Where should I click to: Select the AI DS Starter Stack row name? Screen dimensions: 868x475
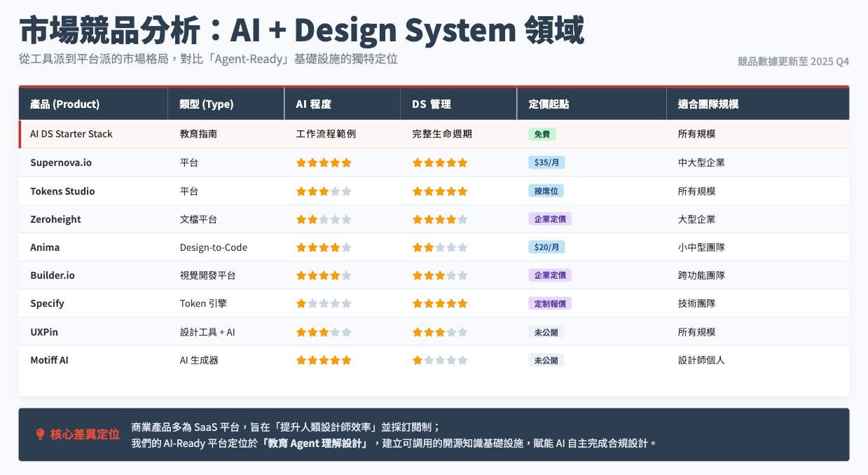[x=71, y=134]
